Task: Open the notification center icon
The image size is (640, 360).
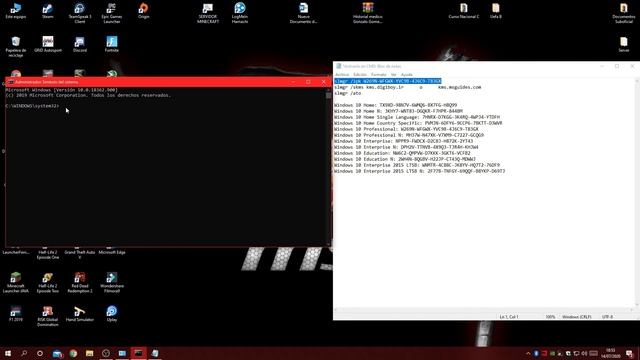Action: click(x=629, y=353)
